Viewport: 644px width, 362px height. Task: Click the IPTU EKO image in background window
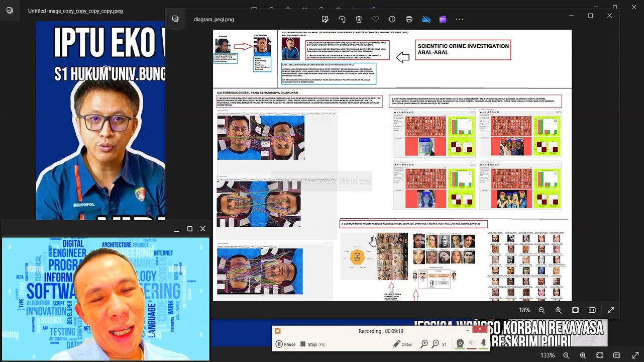click(100, 121)
